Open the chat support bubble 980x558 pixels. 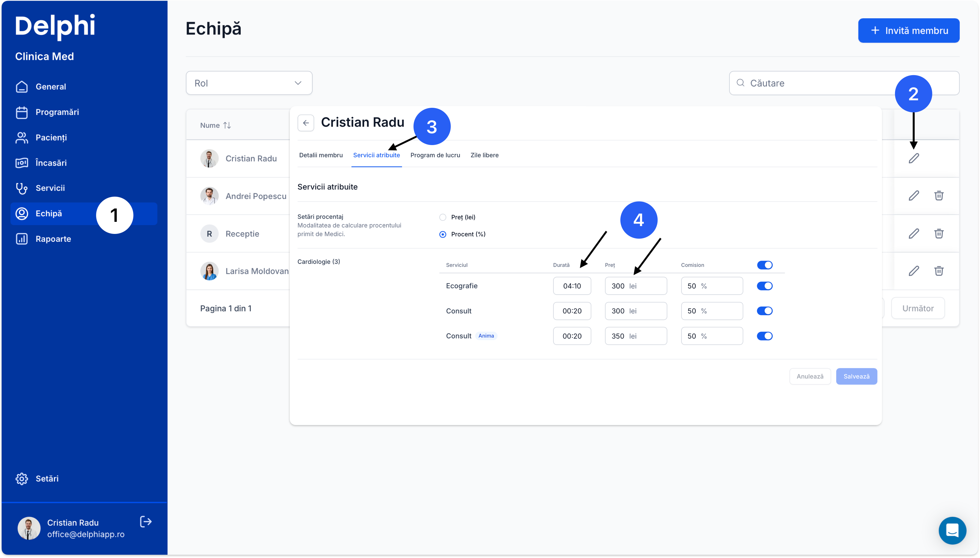[x=952, y=531]
